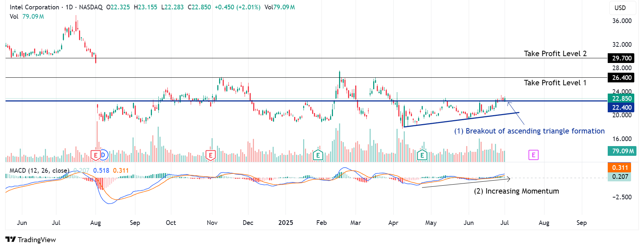Click the −2.500 MACD axis value
This screenshot has height=249, width=644.
tap(622, 197)
